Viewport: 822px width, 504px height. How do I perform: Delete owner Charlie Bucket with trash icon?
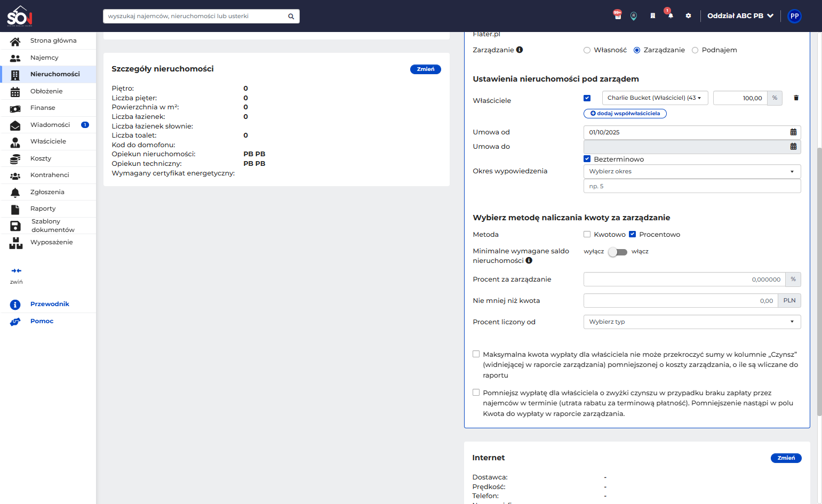(x=796, y=98)
